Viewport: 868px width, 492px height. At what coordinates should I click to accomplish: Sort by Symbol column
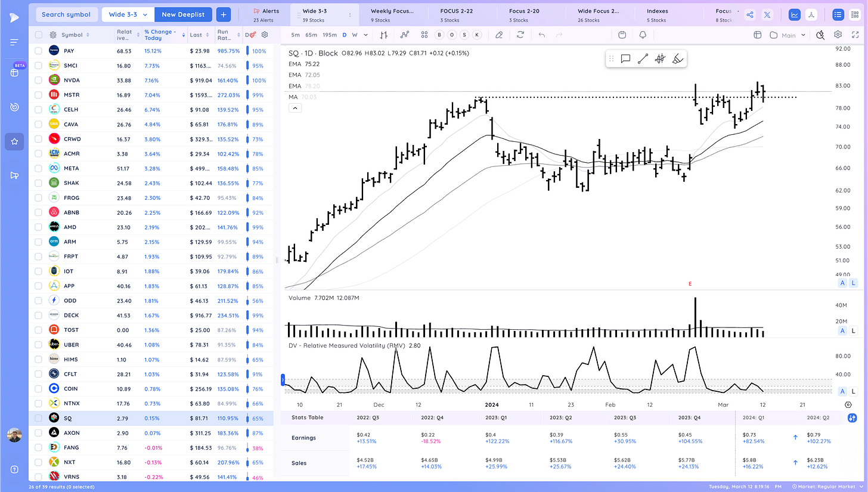pos(75,35)
